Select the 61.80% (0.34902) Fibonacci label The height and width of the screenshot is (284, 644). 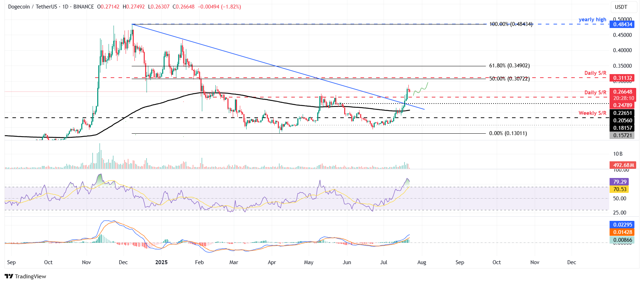tap(509, 66)
